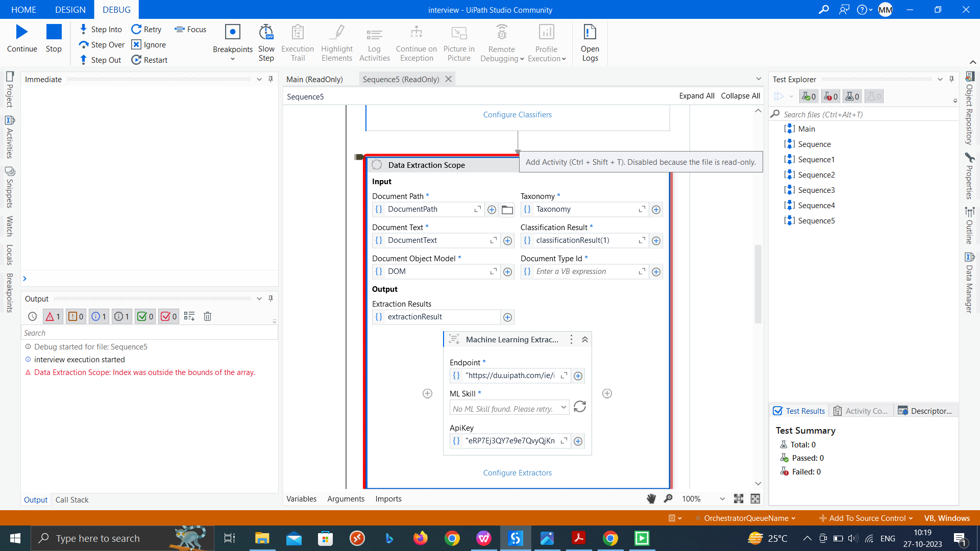Refresh the ML Skill list

tap(580, 407)
